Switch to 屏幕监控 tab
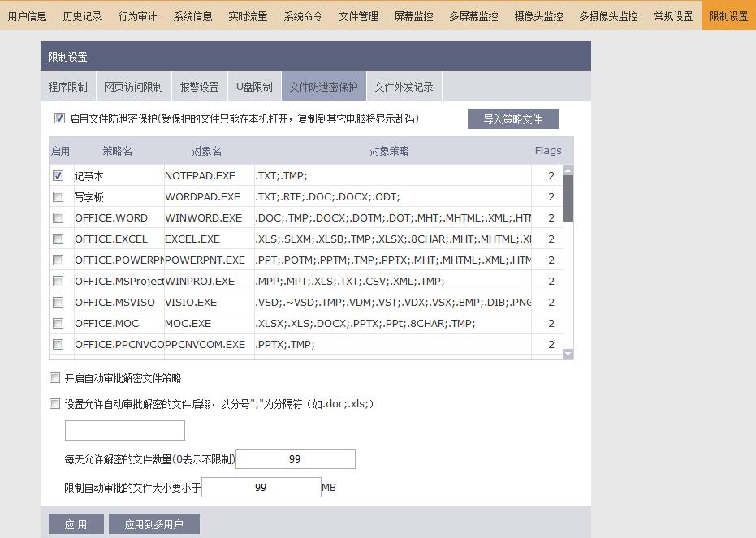 [414, 16]
